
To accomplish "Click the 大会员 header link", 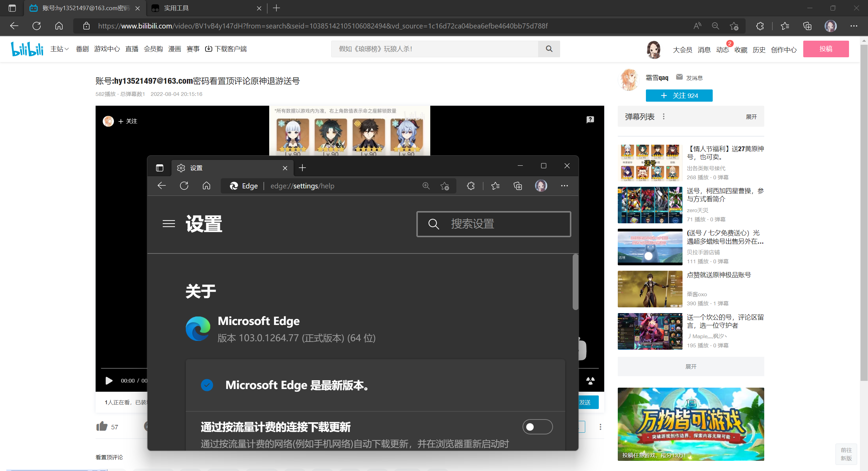I will click(x=682, y=50).
